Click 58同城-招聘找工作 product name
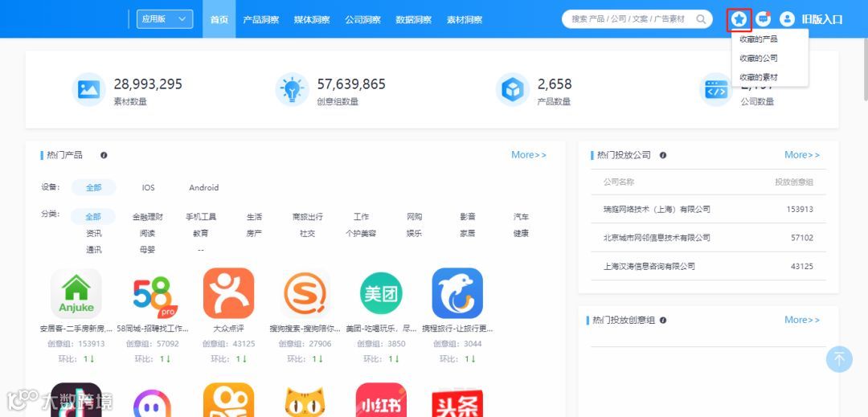Viewport: 868px width, 417px height. click(152, 329)
